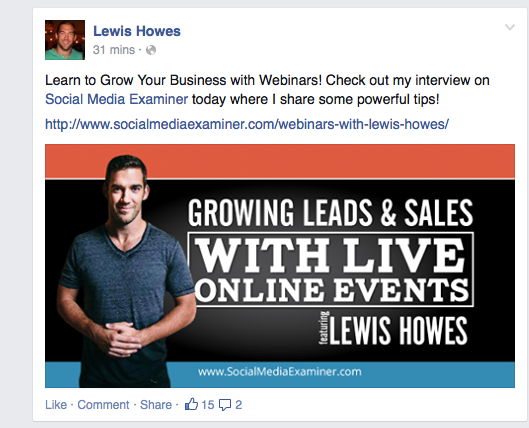Click the thumbs-up likes icon
Screen dimensions: 529x428
point(191,404)
